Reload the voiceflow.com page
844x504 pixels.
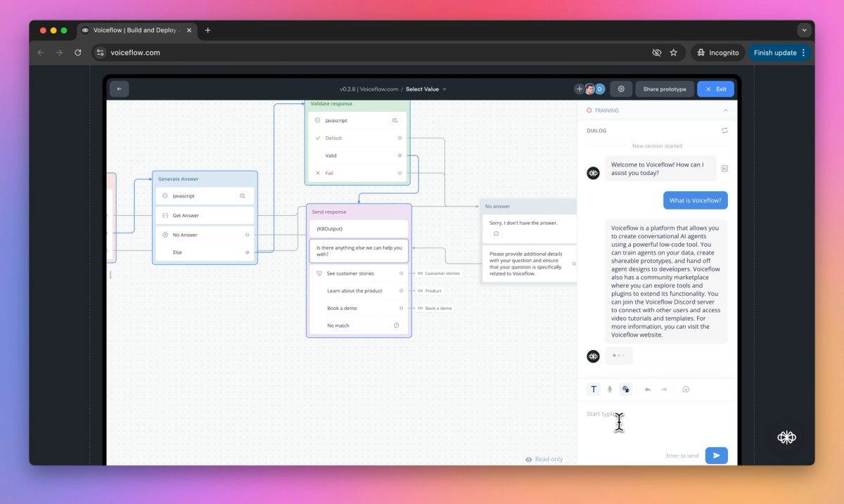point(77,53)
